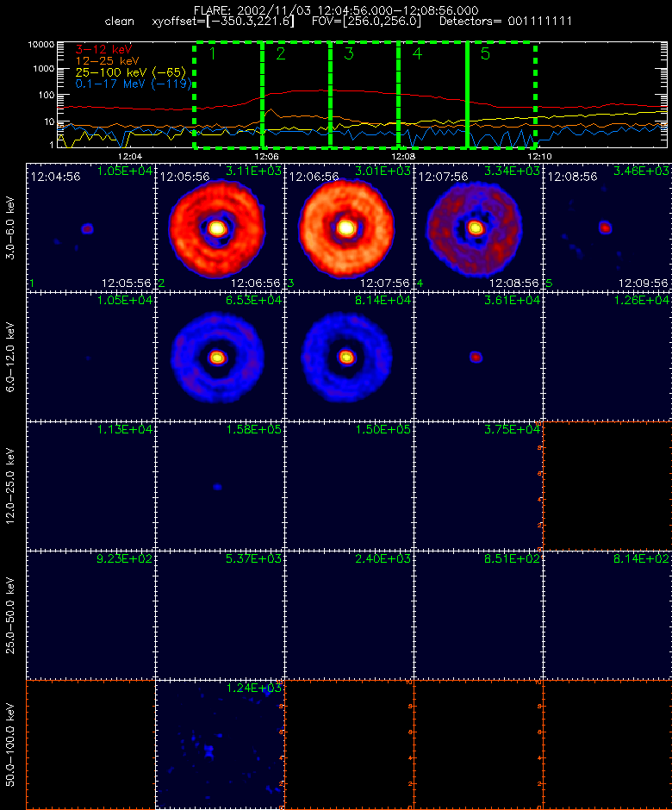Select interval number 4 in the light curve
This screenshot has height=810, width=672.
(x=417, y=53)
